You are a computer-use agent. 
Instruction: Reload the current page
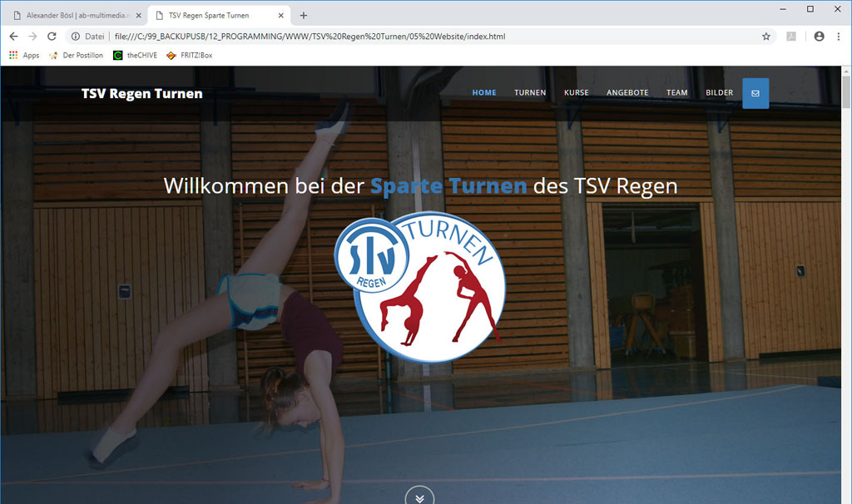coord(52,37)
